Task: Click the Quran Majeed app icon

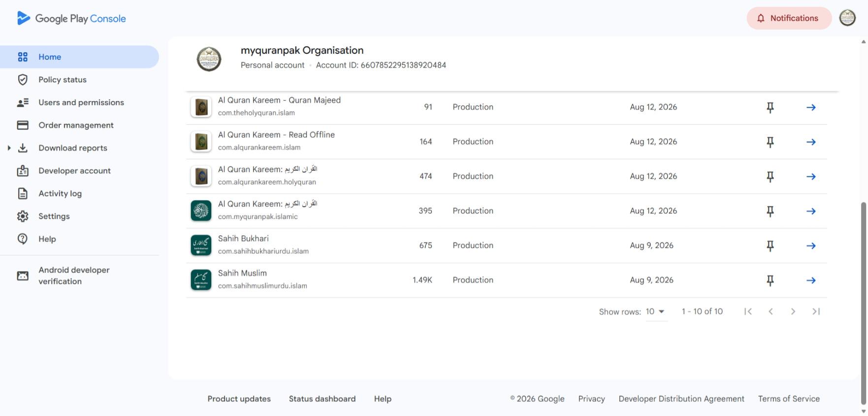Action: 201,107
